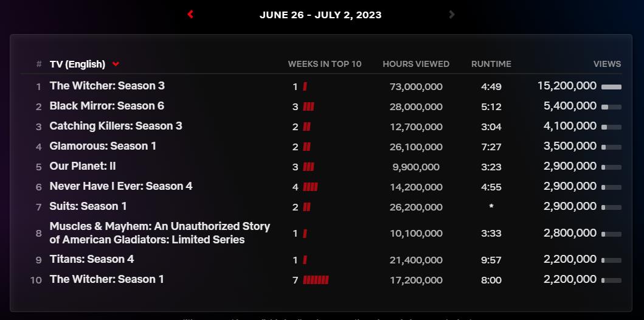Open The Witcher: Season 3 title
This screenshot has height=320, width=644.
tap(107, 86)
